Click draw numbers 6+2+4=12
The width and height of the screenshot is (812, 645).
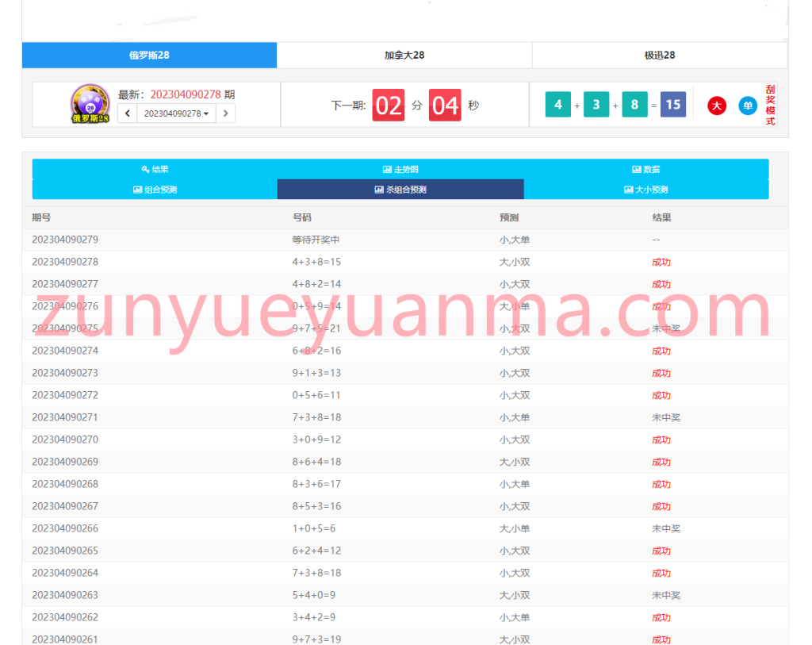point(316,551)
